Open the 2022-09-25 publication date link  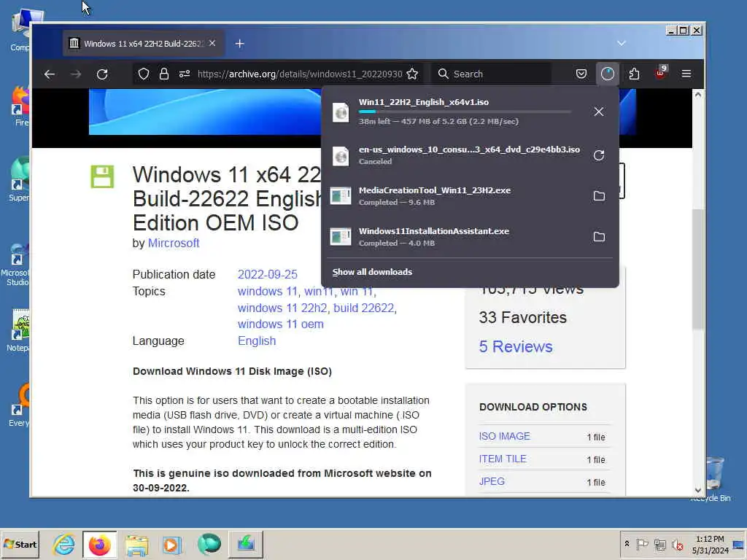click(267, 274)
